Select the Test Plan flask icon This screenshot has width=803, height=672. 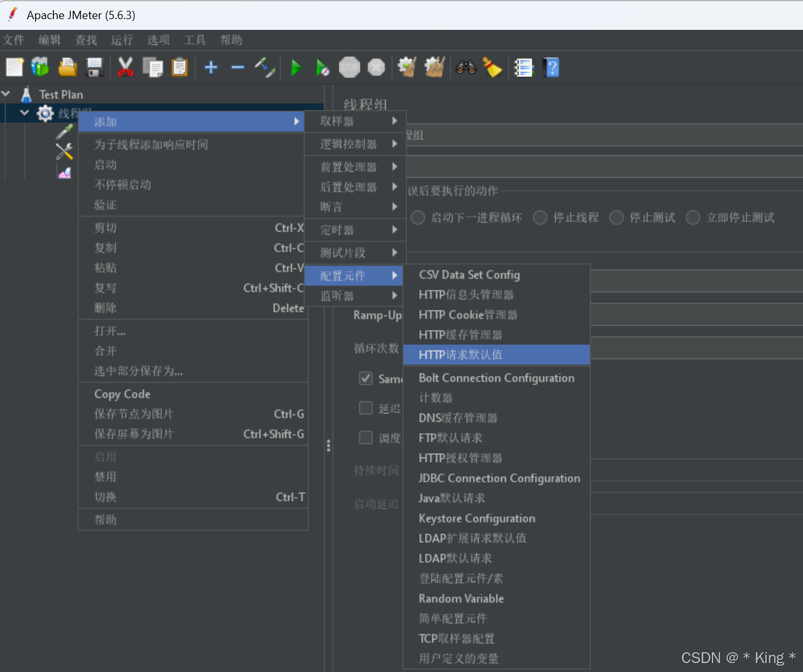[26, 94]
